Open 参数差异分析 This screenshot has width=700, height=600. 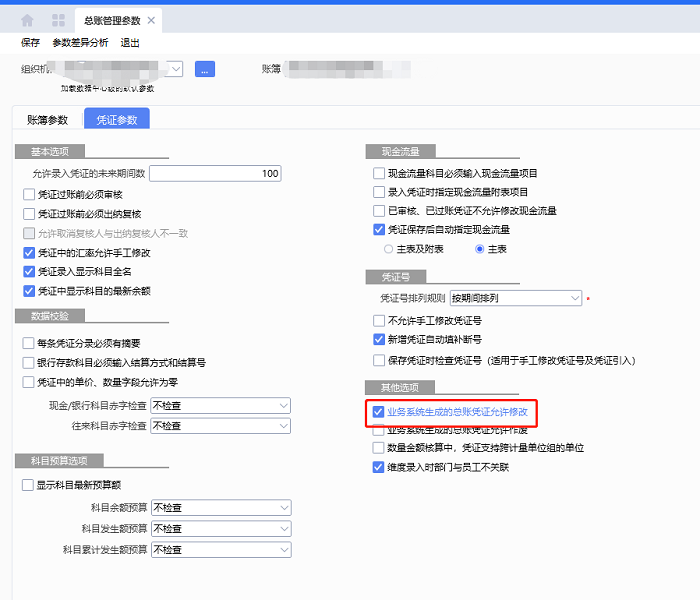click(80, 43)
